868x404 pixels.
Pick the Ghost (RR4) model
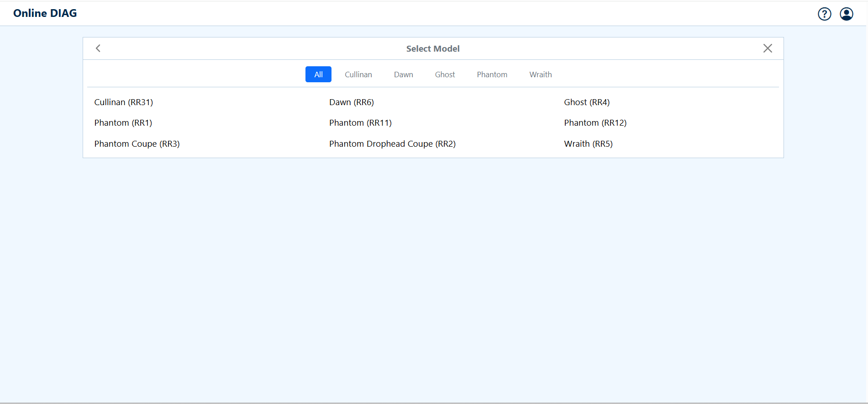pyautogui.click(x=586, y=102)
